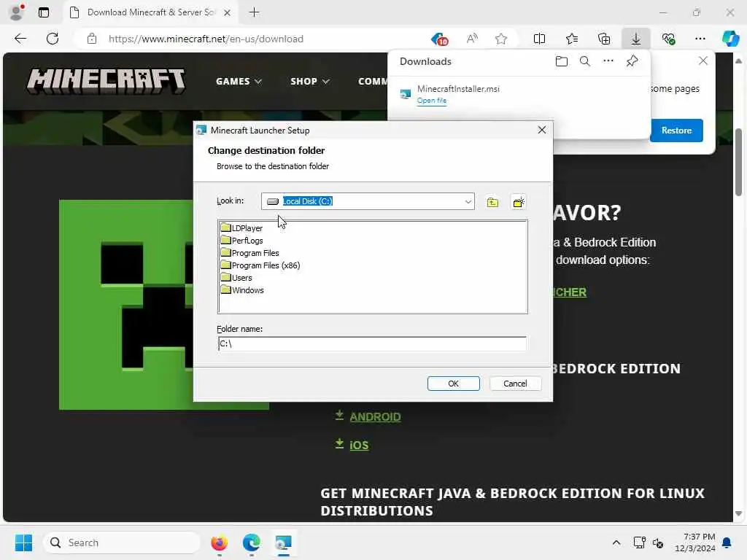Show hidden system tray icons
747x560 pixels.
pos(616,542)
